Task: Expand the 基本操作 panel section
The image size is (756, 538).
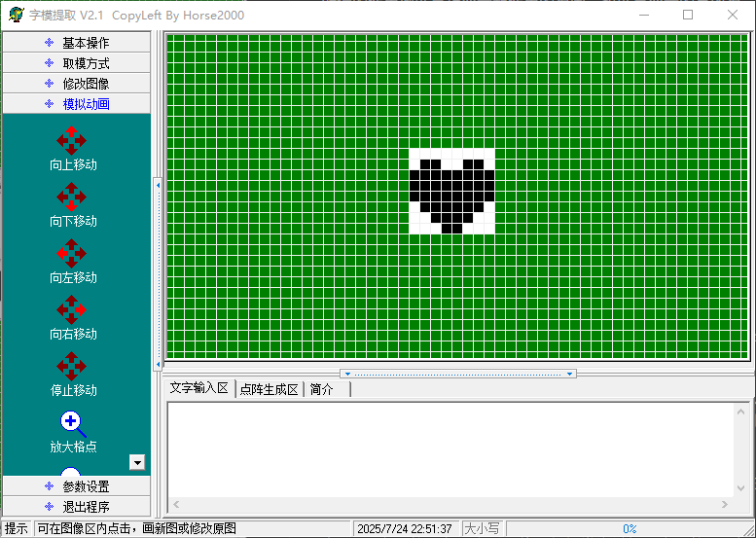Action: 77,43
